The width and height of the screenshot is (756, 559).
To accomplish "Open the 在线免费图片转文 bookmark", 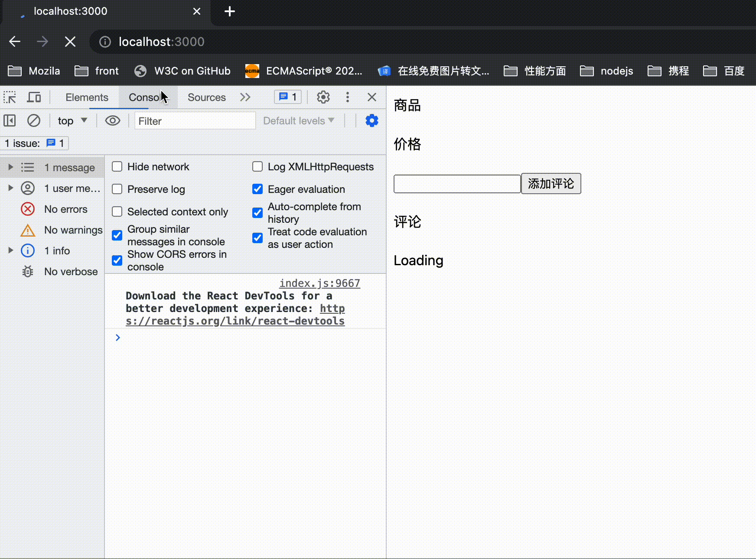I will click(x=433, y=71).
